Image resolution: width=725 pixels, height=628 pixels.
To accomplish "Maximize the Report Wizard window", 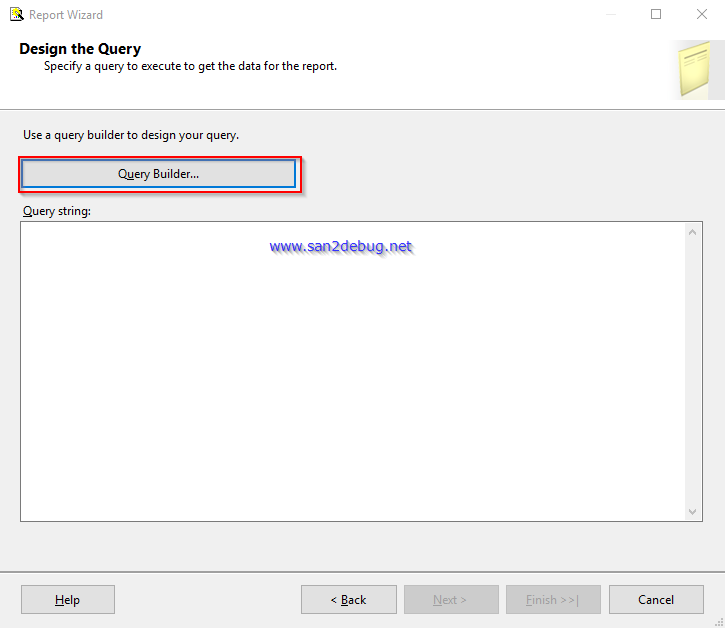I will (x=656, y=14).
